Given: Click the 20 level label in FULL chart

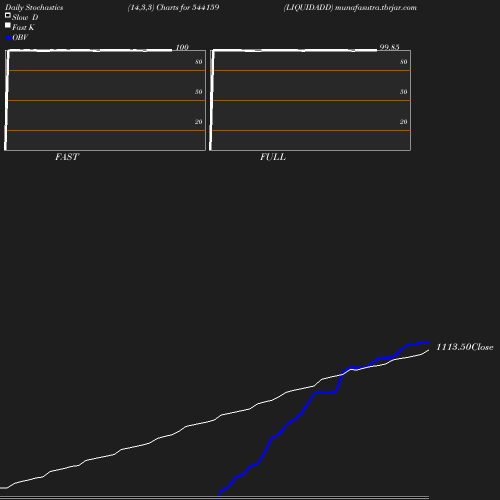Looking at the screenshot, I should (404, 122).
